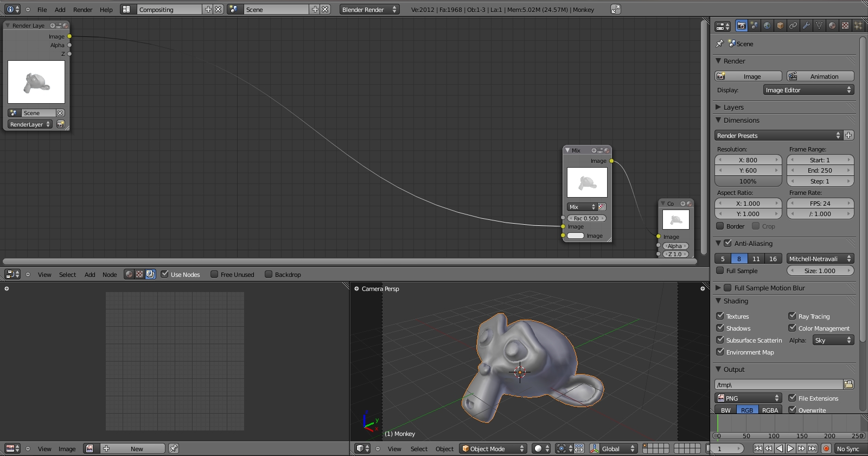Select texture nodes tree type in node editor
This screenshot has height=456, width=868.
coord(139,274)
